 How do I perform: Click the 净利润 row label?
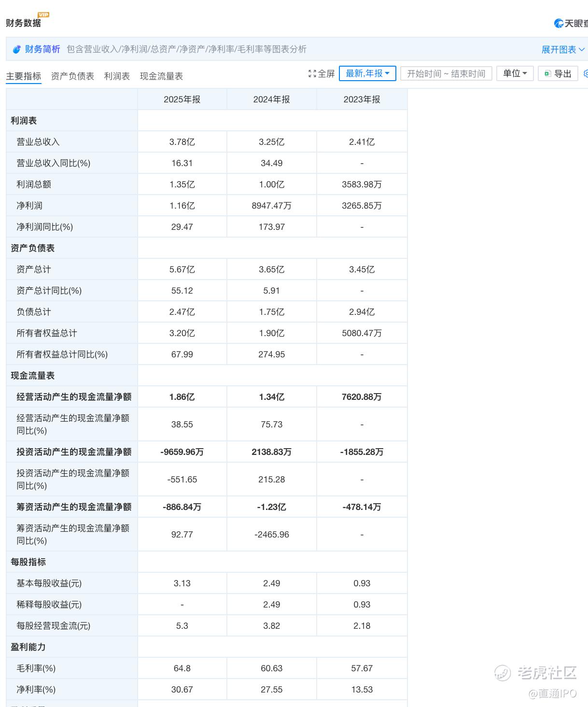point(29,206)
